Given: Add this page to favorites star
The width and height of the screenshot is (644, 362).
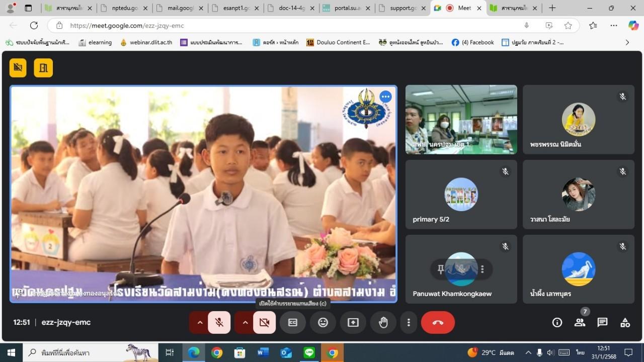Looking at the screenshot, I should 568,26.
